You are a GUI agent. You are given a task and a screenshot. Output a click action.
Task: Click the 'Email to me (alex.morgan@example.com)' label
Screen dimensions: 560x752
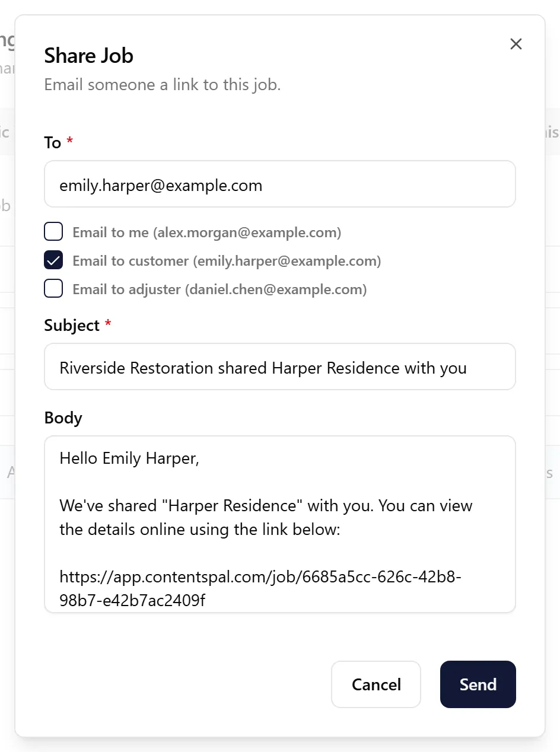pos(207,232)
